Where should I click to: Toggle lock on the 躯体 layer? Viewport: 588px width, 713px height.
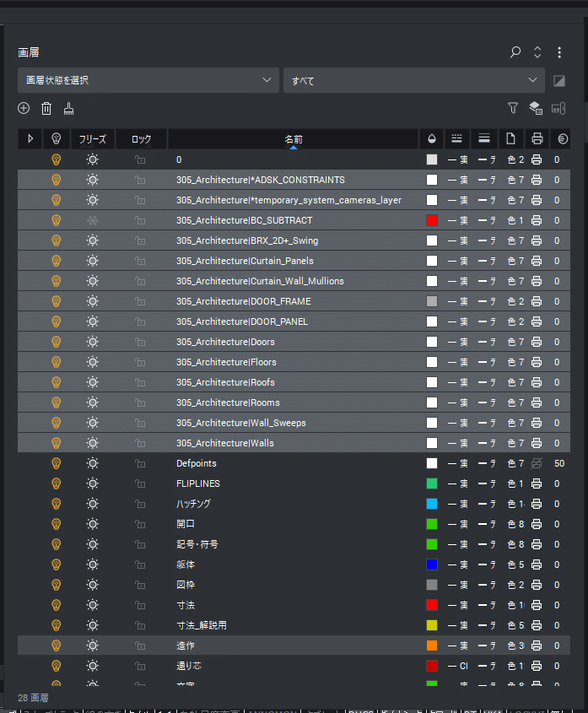[x=141, y=564]
